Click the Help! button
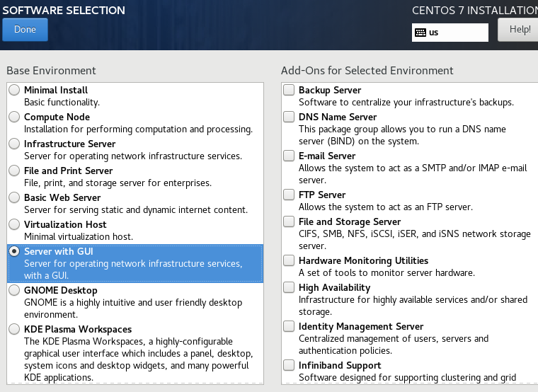 pyautogui.click(x=519, y=30)
